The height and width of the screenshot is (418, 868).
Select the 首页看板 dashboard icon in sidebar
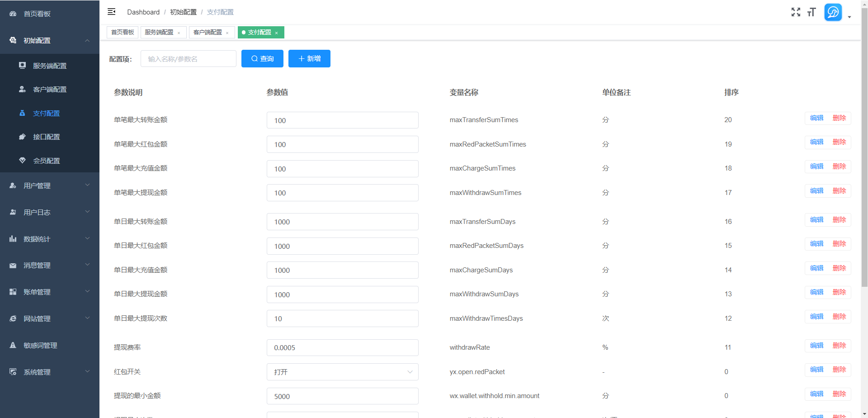(x=12, y=14)
